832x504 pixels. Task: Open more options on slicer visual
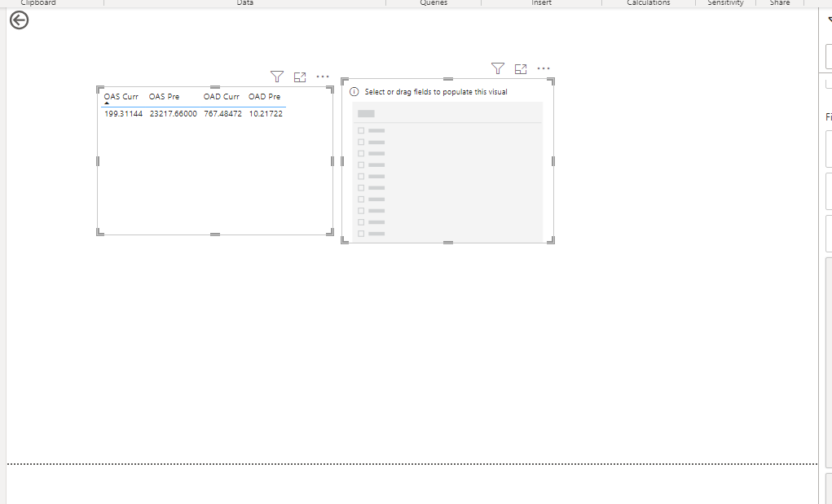(x=544, y=68)
